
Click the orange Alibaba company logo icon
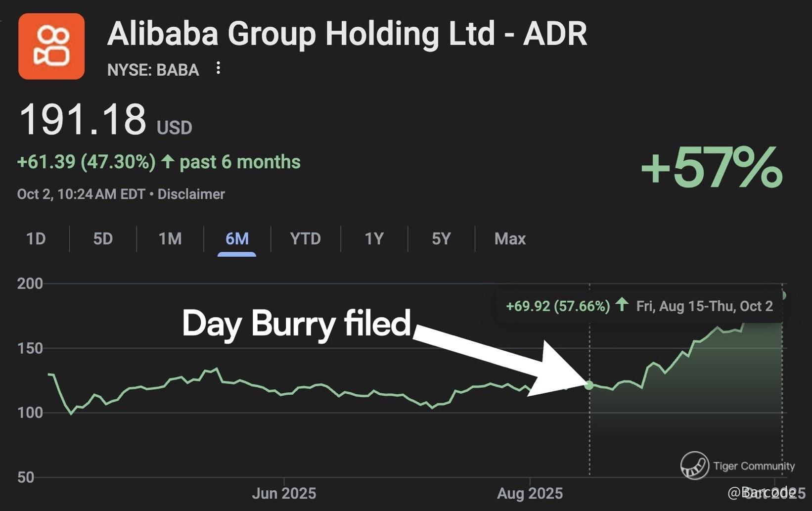pos(51,46)
